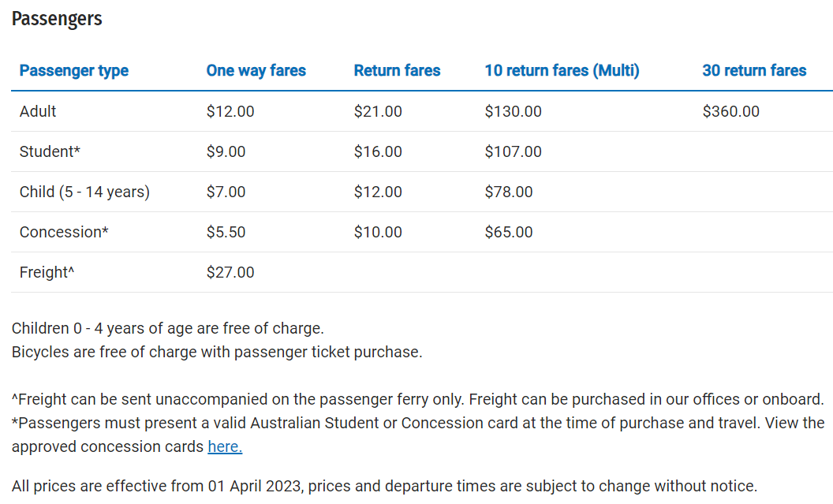
Task: Click the Return fares column header
Action: (397, 71)
